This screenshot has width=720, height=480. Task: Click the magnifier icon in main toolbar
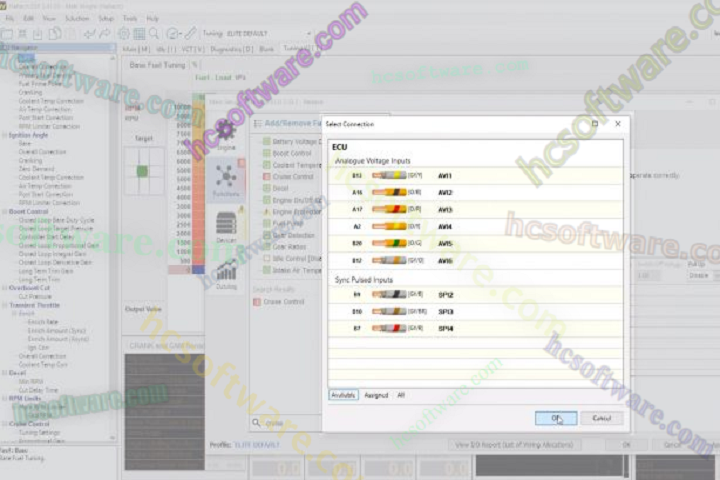[154, 34]
